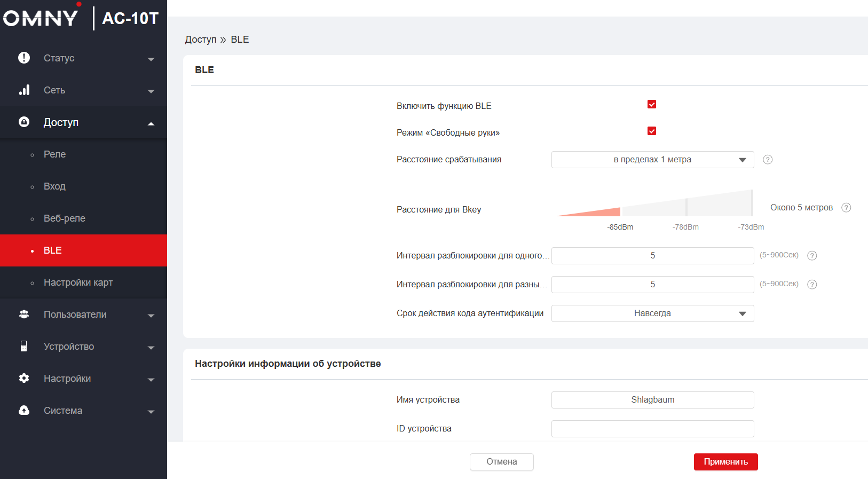Open Реле submenu item
Image resolution: width=868 pixels, height=479 pixels.
click(54, 154)
